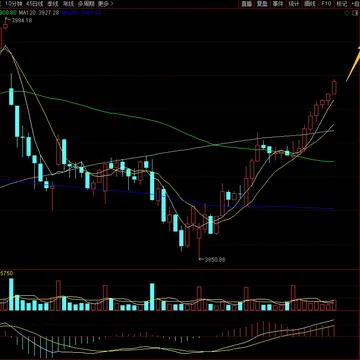Open the 直播 button in the top toolbar
Image resolution: width=360 pixels, height=360 pixels.
(x=247, y=4)
